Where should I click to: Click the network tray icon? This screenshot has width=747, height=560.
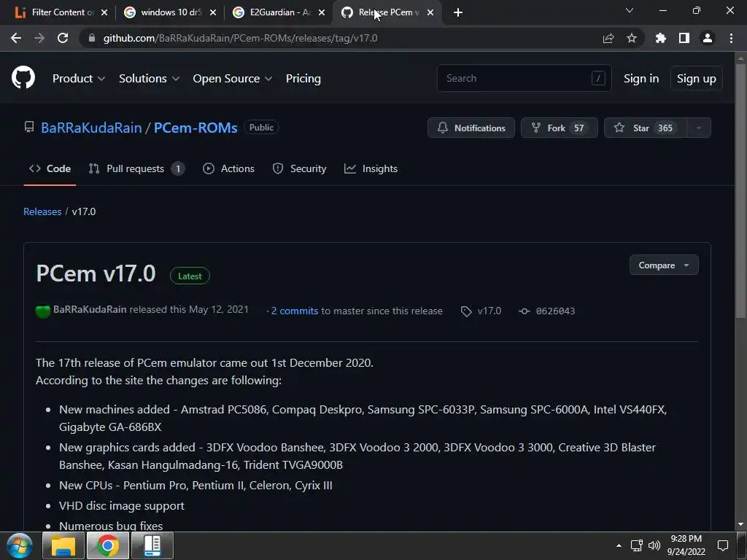click(636, 545)
